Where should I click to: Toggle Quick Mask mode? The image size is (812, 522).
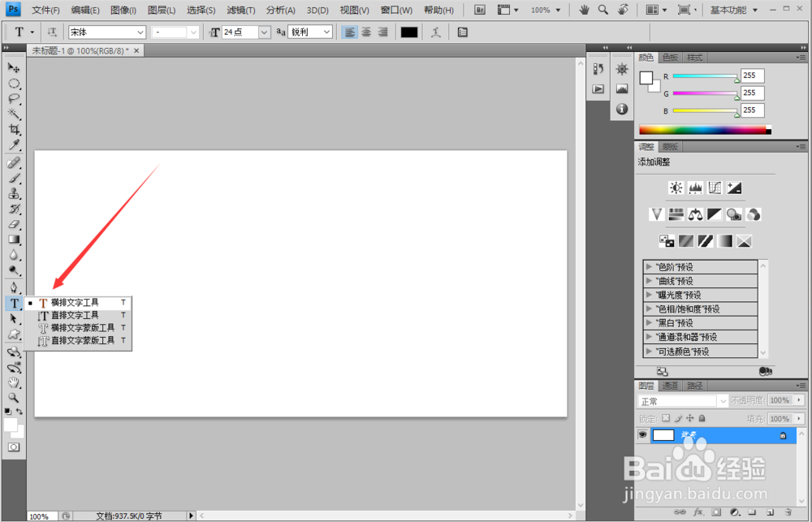coord(14,447)
